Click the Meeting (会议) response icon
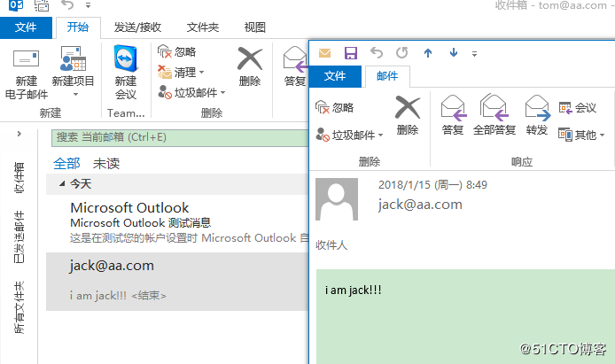The height and width of the screenshot is (364, 615). point(578,108)
